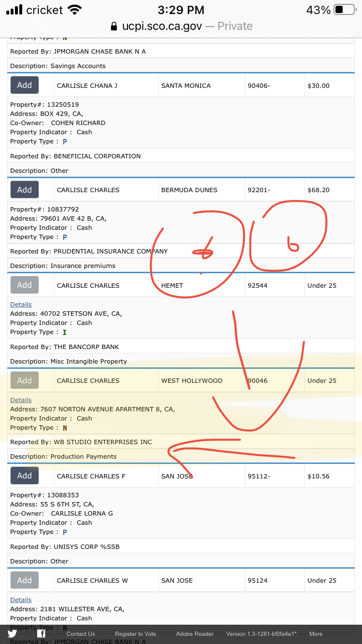Click Add for CARLISLE CHARLES W
Screen dimensions: 362x644
pos(25,580)
